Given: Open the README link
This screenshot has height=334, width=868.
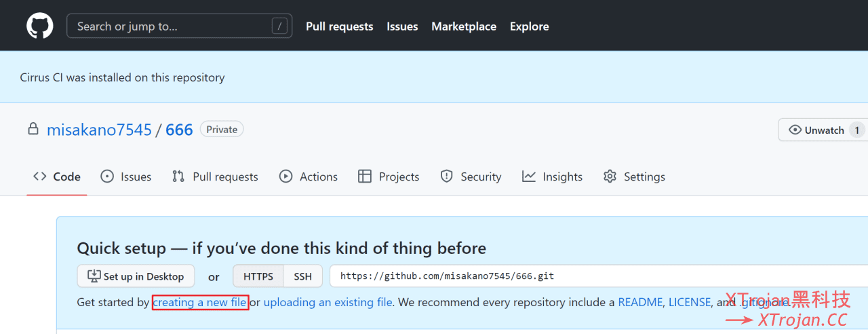Looking at the screenshot, I should 640,302.
